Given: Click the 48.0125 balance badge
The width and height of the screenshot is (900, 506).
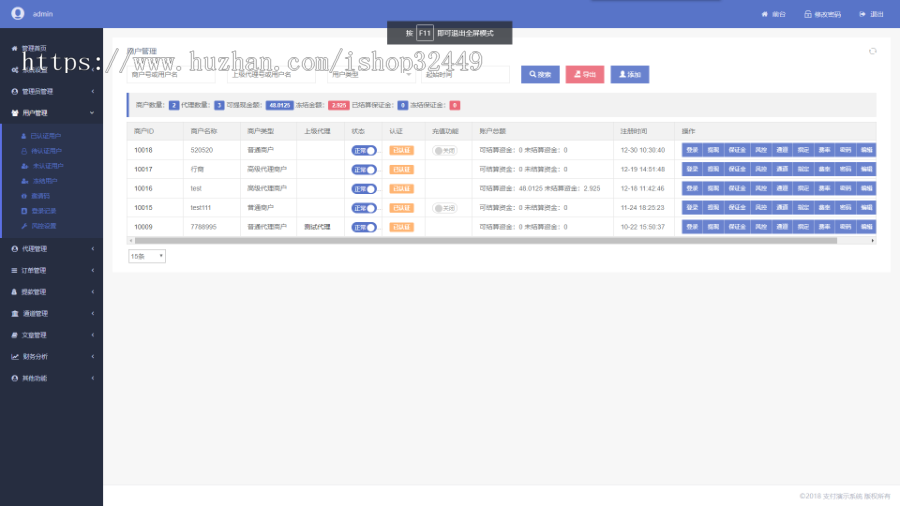Looking at the screenshot, I should coord(280,105).
